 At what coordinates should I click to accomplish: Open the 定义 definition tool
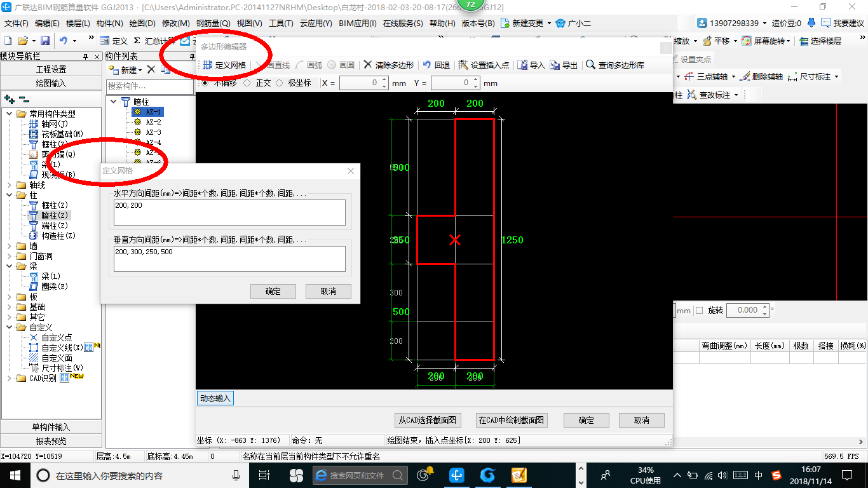click(x=114, y=41)
